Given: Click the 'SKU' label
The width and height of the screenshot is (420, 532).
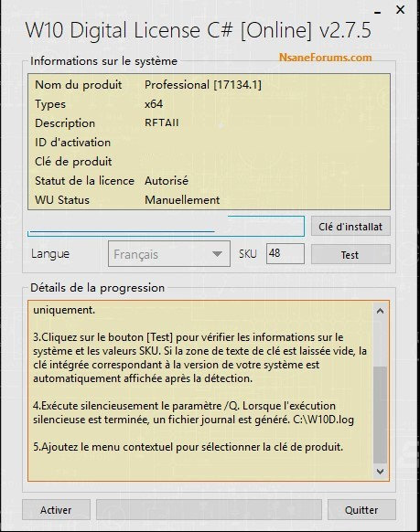Looking at the screenshot, I should 248,254.
